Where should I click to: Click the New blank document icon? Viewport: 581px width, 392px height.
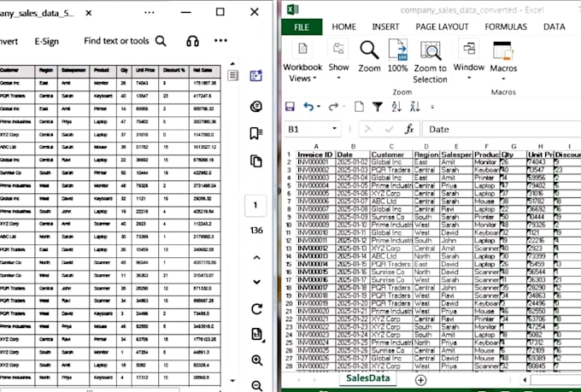359,107
